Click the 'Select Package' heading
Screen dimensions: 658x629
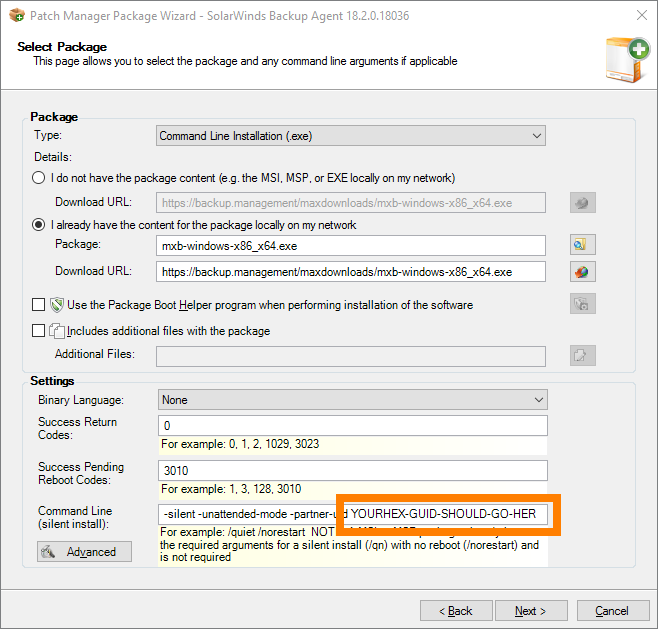coord(62,47)
